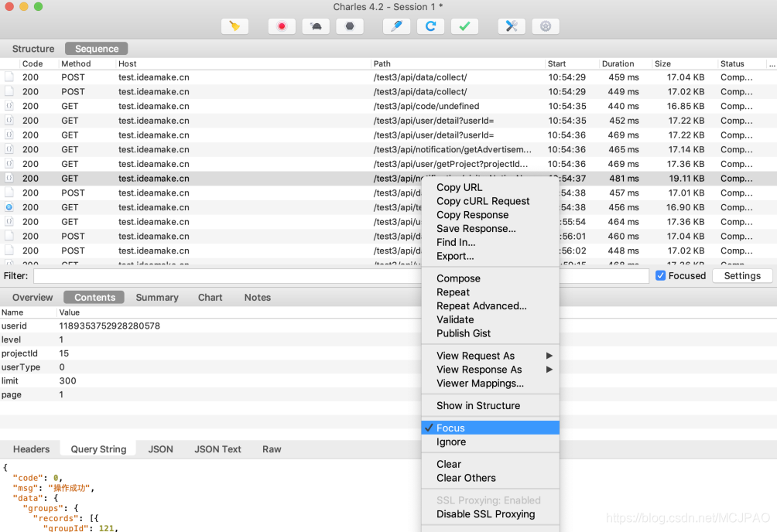The image size is (777, 532).
Task: Select Ignore in the context menu
Action: coord(451,442)
